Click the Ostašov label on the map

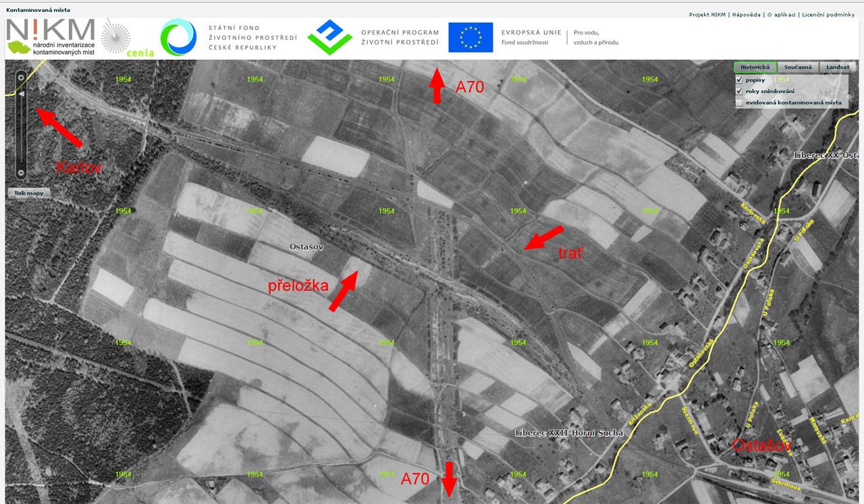307,248
